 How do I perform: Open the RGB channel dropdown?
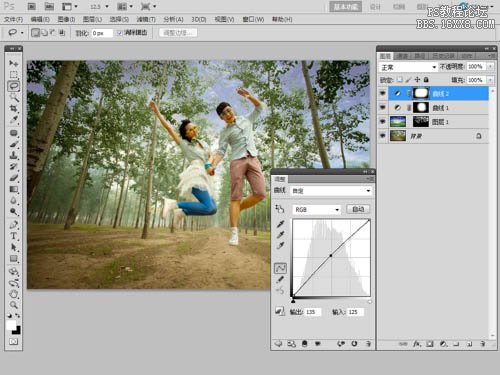point(317,209)
